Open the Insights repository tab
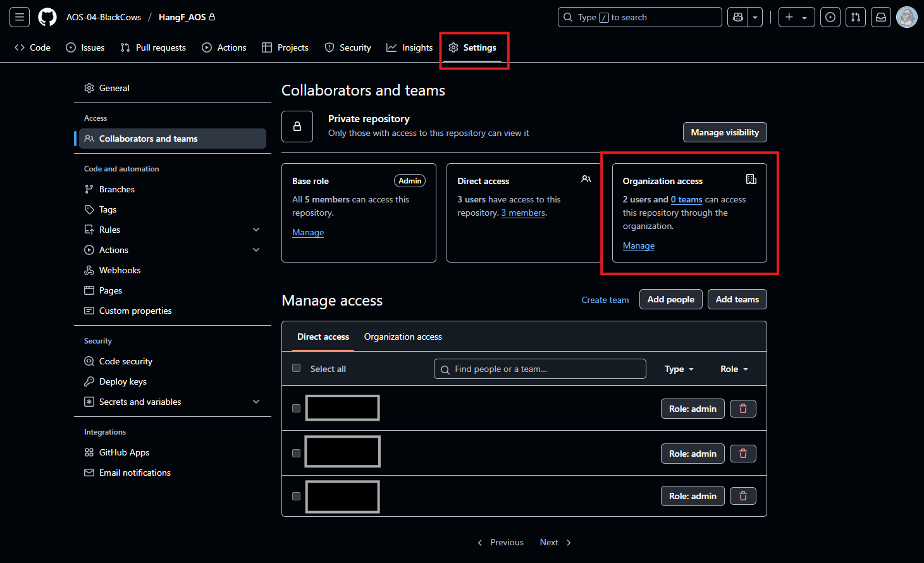924x563 pixels. pos(410,47)
